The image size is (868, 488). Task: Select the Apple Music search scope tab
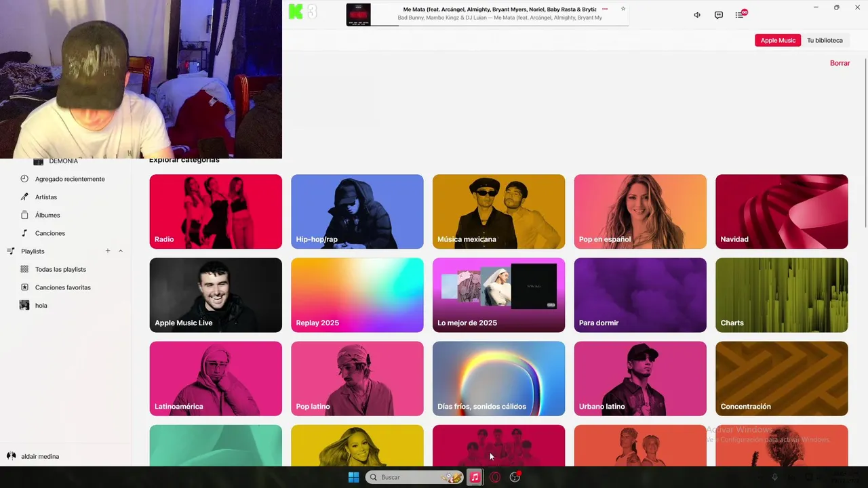(778, 40)
